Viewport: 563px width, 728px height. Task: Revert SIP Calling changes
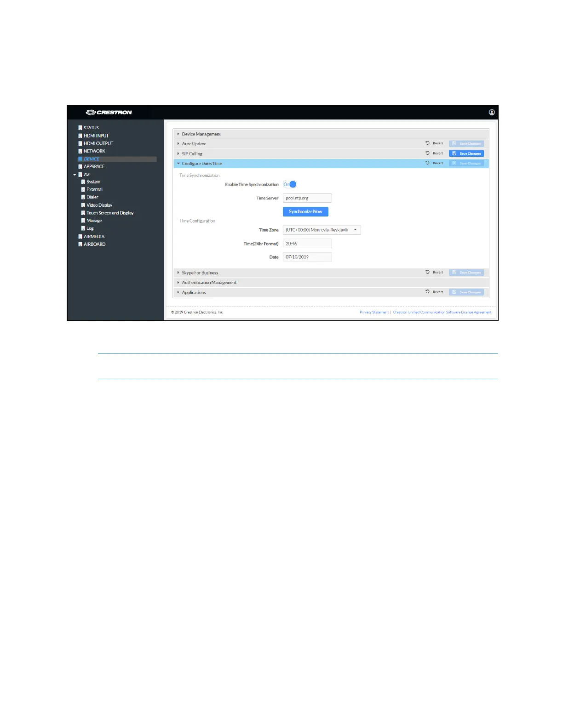[x=434, y=154]
